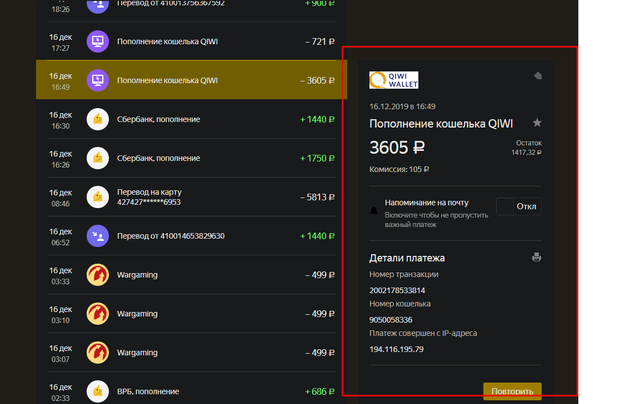The height and width of the screenshot is (404, 640).
Task: Click the tag icon beside QIWI logo
Action: click(x=538, y=76)
